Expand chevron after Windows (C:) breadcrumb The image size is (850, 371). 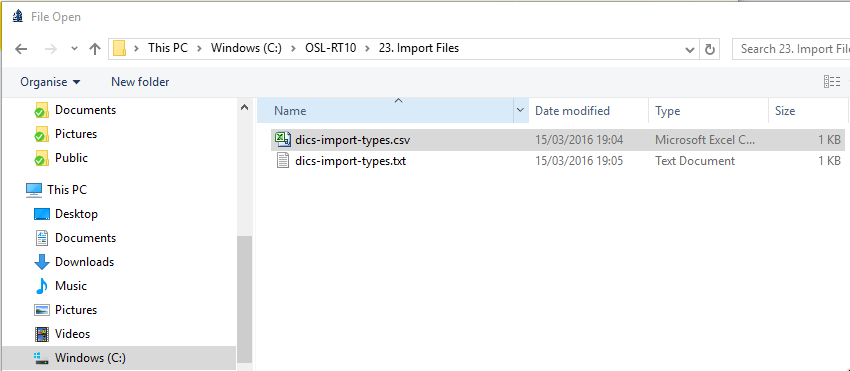coord(292,48)
